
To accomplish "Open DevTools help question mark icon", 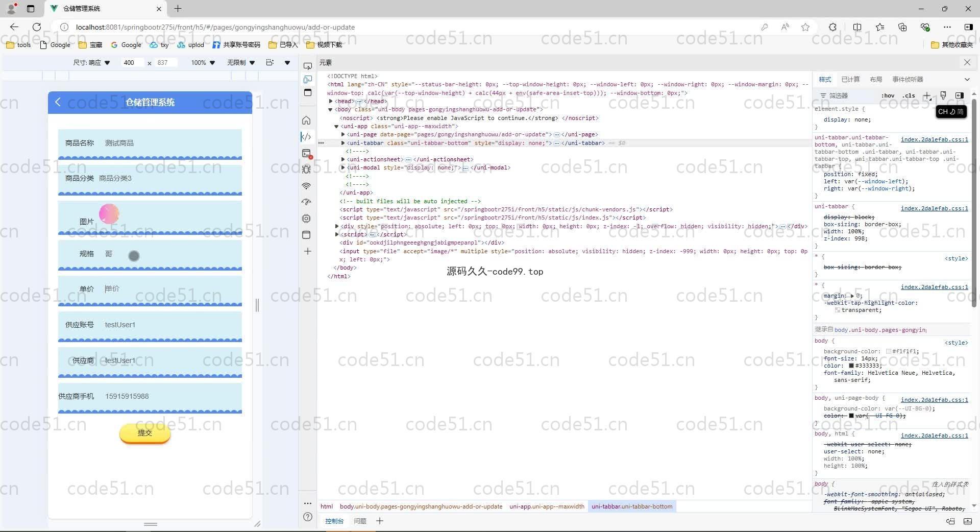I will (307, 517).
